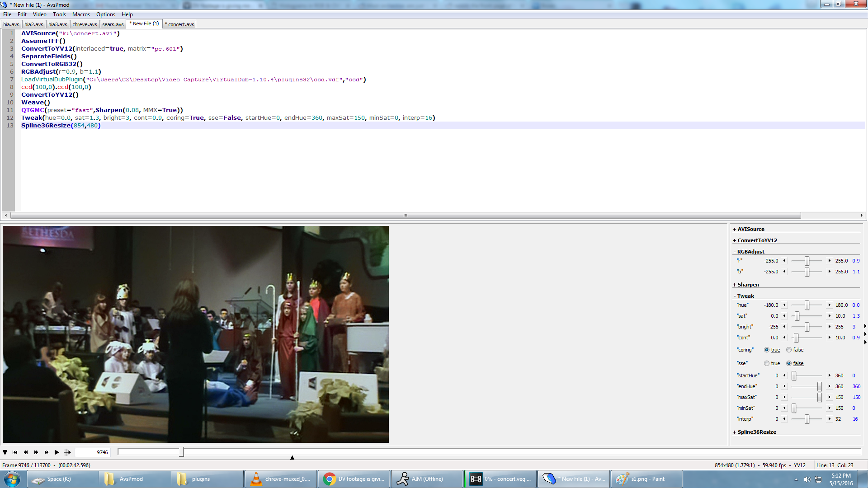Open VLC from the taskbar

pyautogui.click(x=281, y=479)
